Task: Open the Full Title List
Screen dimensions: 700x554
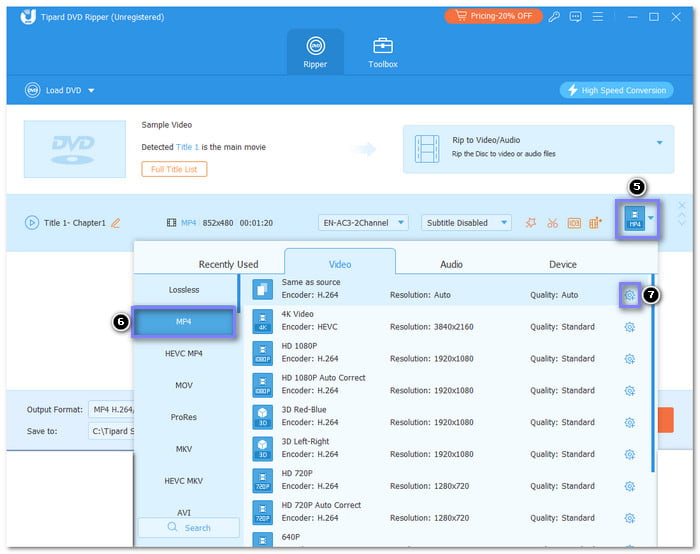Action: pyautogui.click(x=174, y=169)
